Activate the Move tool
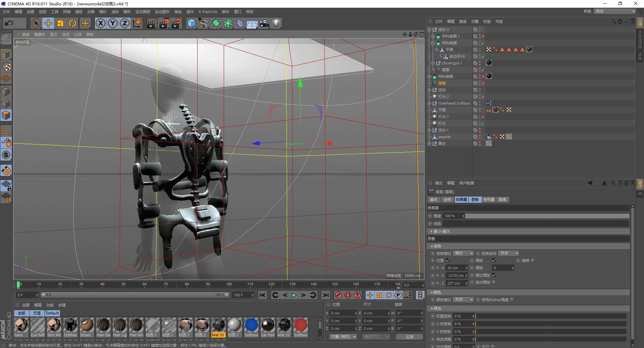Screen dimensions: 644x348 (x=48, y=23)
